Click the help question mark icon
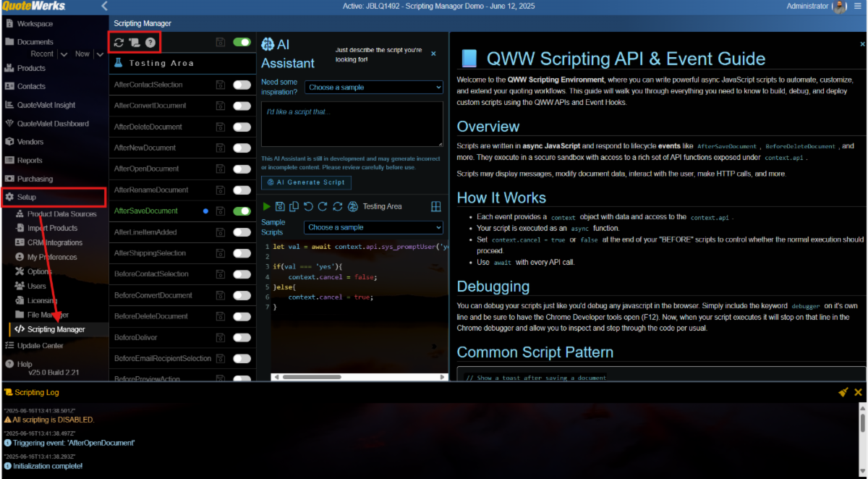 pos(150,43)
